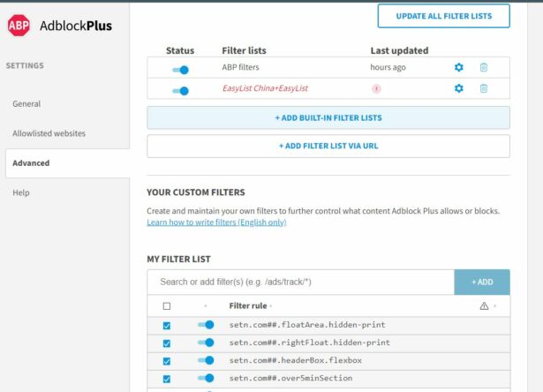Disable the ABP filters list toggle
Image resolution: width=543 pixels, height=392 pixels.
coord(180,68)
